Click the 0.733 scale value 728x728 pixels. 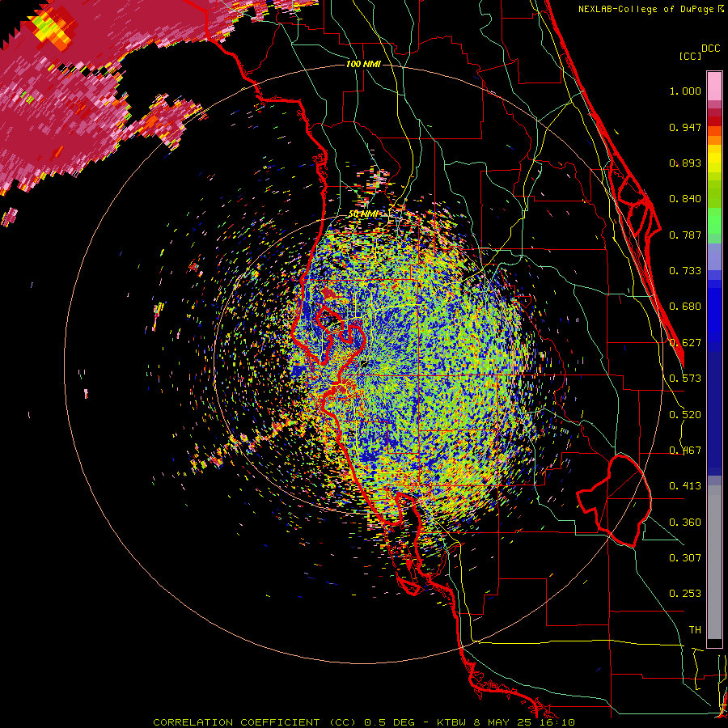(685, 271)
